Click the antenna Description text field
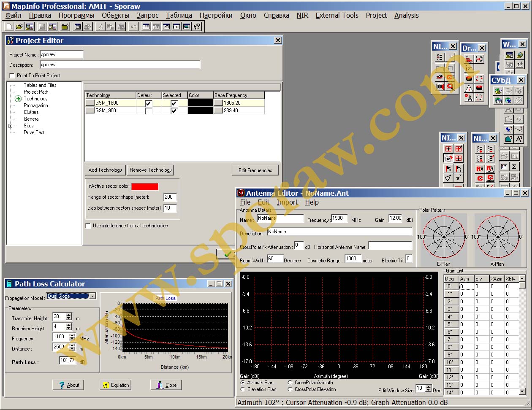532x410 pixels. [x=339, y=232]
